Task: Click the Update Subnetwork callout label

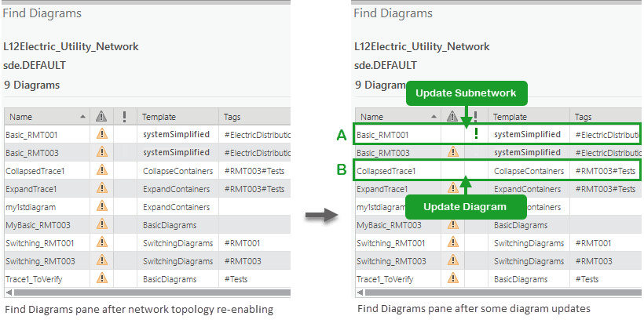Action: (x=466, y=93)
